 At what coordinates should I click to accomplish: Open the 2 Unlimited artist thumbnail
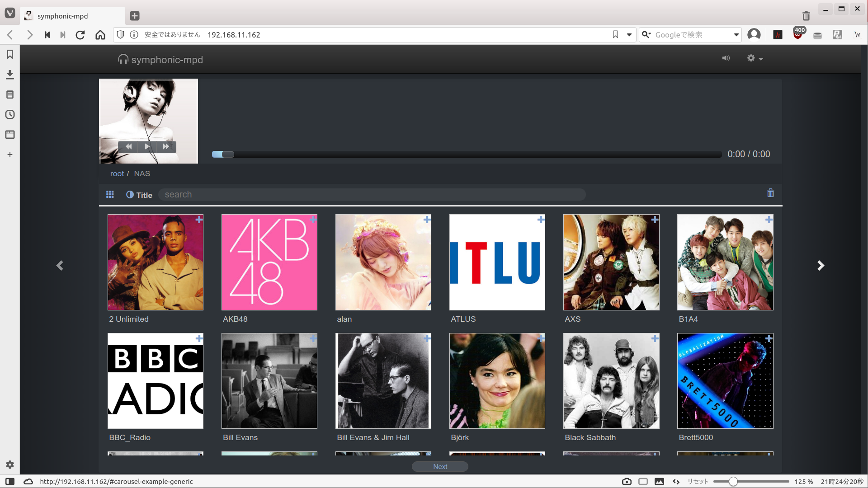pos(156,262)
